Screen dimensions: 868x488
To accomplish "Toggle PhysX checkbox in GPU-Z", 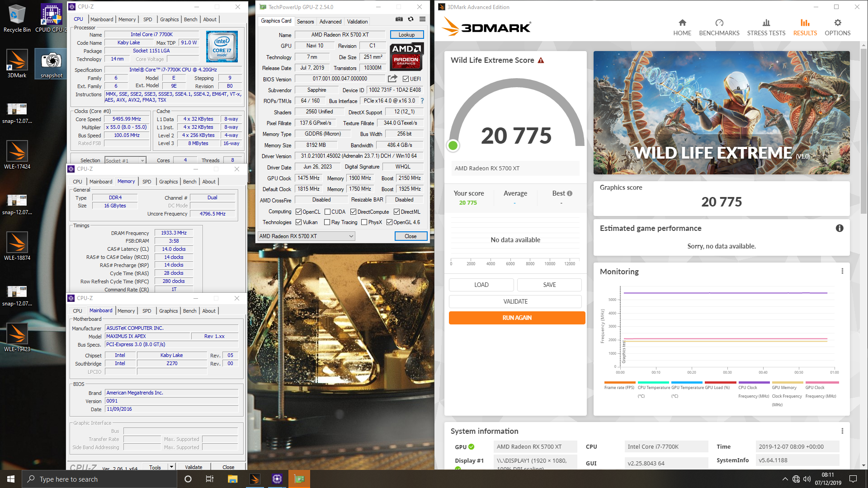I will (364, 222).
